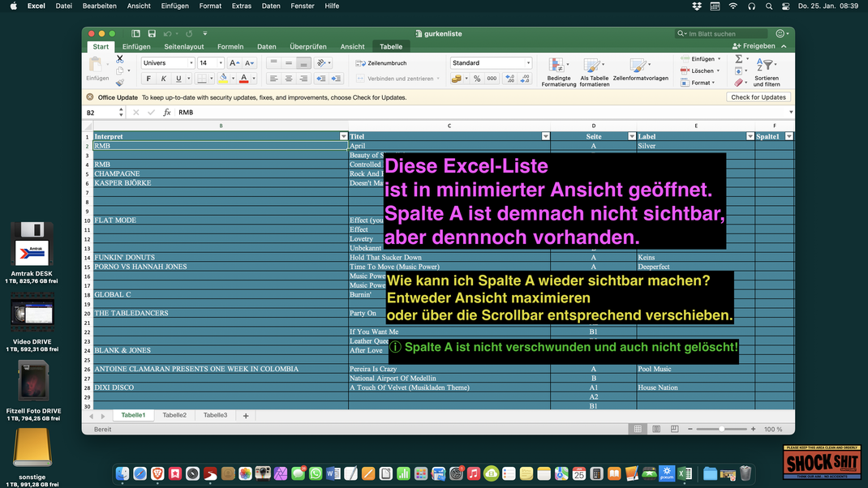Align text to top of cell
The width and height of the screenshot is (868, 488).
[273, 63]
